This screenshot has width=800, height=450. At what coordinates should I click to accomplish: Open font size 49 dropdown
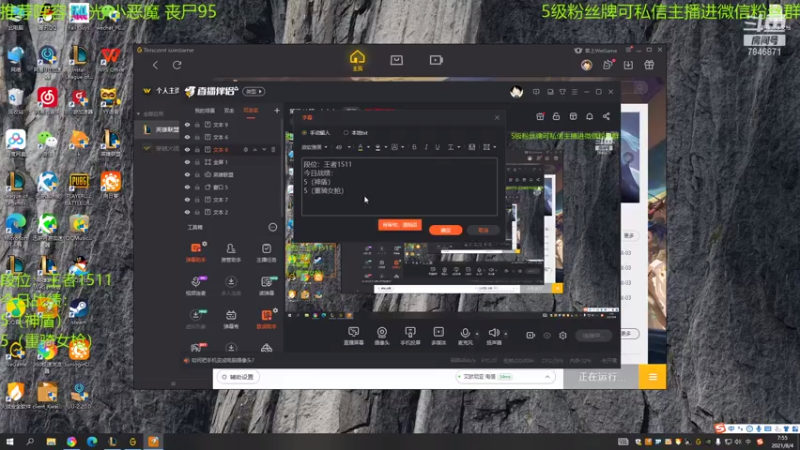pyautogui.click(x=343, y=147)
